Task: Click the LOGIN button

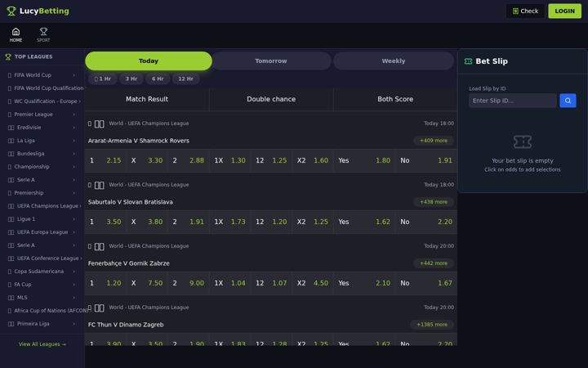Action: click(x=565, y=11)
